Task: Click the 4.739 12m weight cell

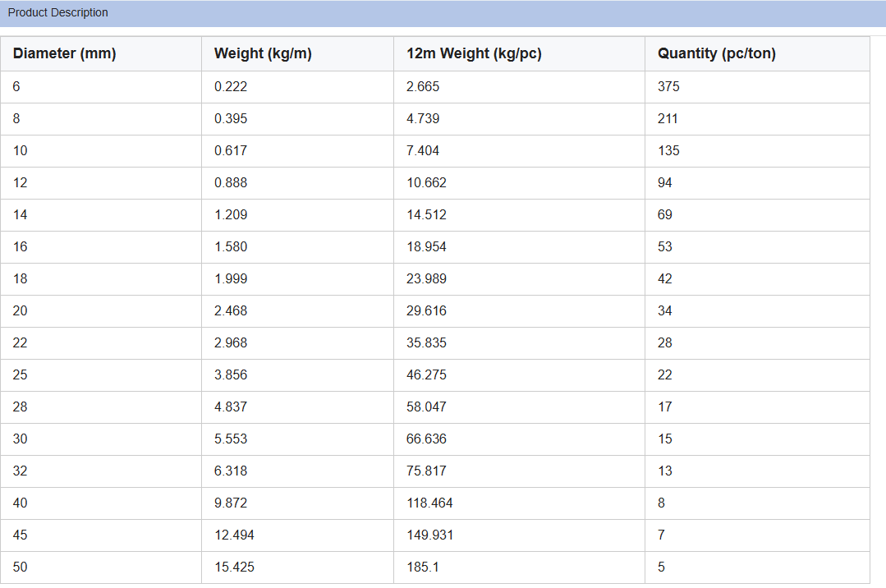Action: coord(423,119)
